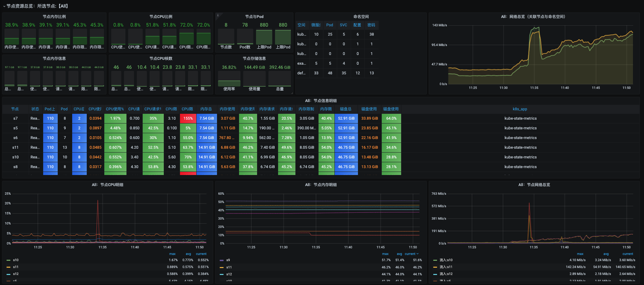Sort network legend by avg column
Image resolution: width=644 pixels, height=285 pixels.
(x=606, y=254)
